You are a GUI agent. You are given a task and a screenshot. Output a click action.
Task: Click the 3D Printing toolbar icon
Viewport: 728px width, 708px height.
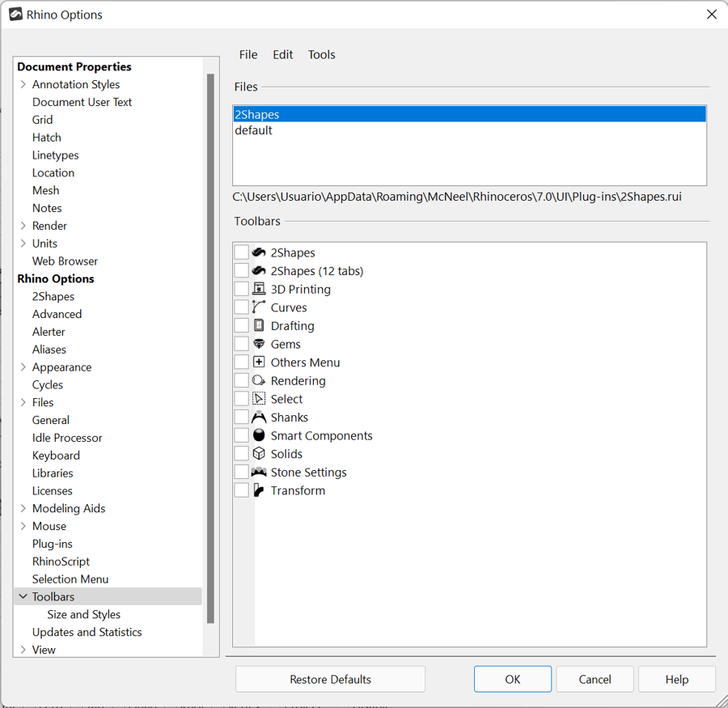click(259, 289)
